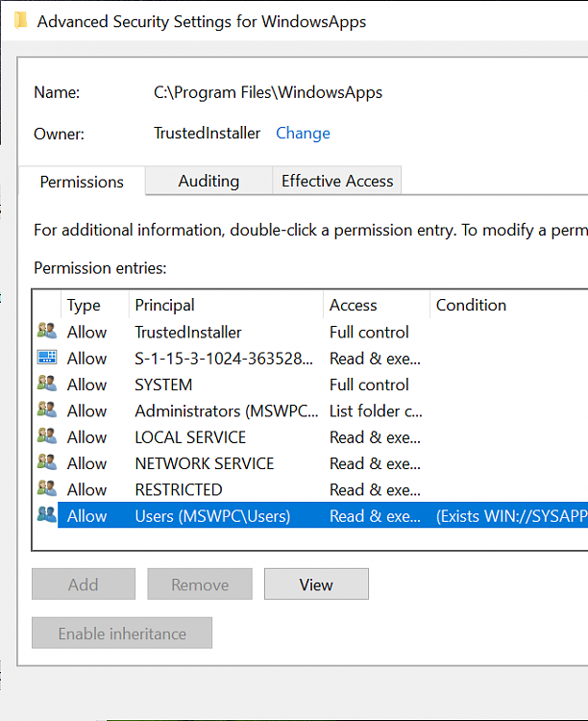Screen dimensions: 588x721
Task: Click the Change owner link
Action: click(x=303, y=134)
